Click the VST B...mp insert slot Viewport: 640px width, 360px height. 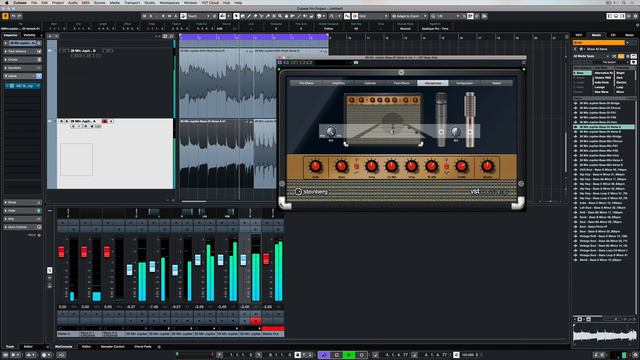pyautogui.click(x=23, y=86)
